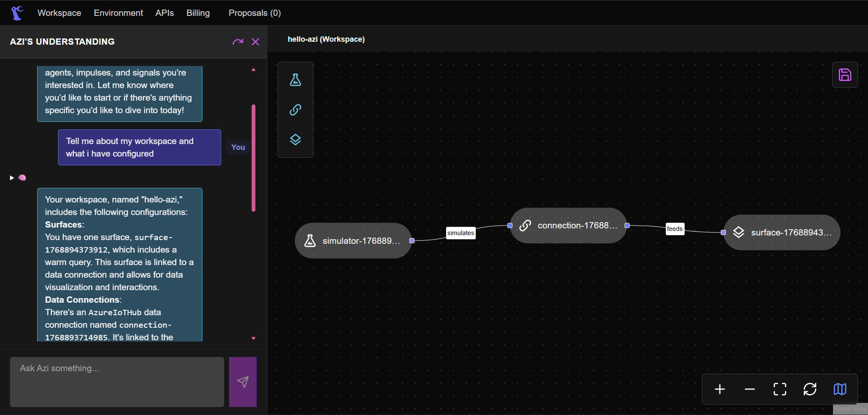This screenshot has height=415, width=868.
Task: Fit view with the frame icon
Action: coord(780,389)
